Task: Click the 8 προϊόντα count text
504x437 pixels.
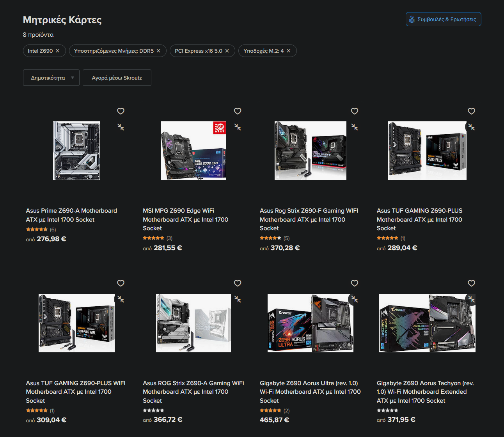Action: [38, 35]
